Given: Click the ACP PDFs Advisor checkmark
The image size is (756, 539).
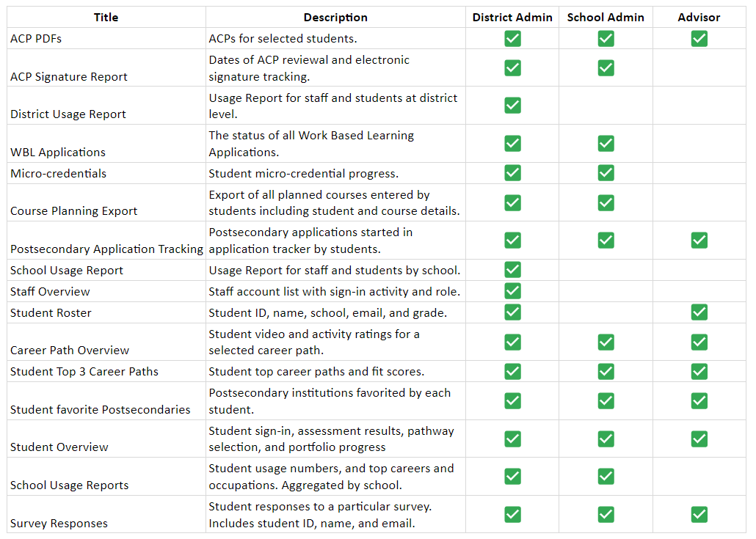Looking at the screenshot, I should (699, 38).
